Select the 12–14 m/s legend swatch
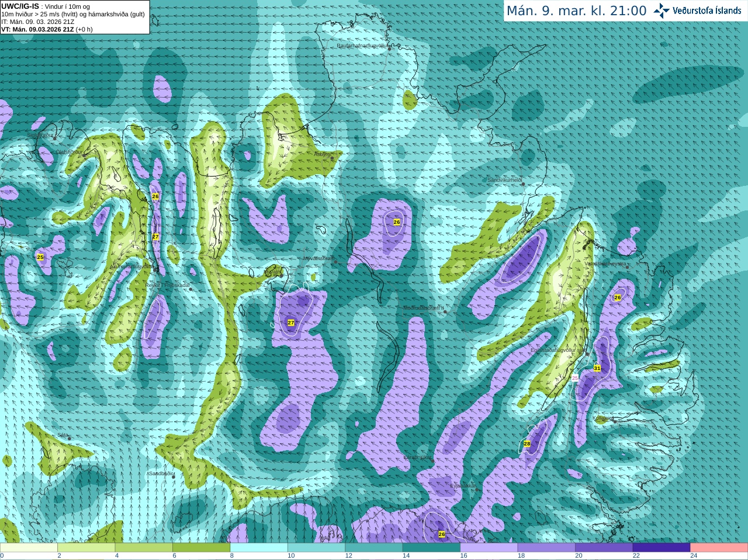This screenshot has width=748, height=560. coord(374,548)
